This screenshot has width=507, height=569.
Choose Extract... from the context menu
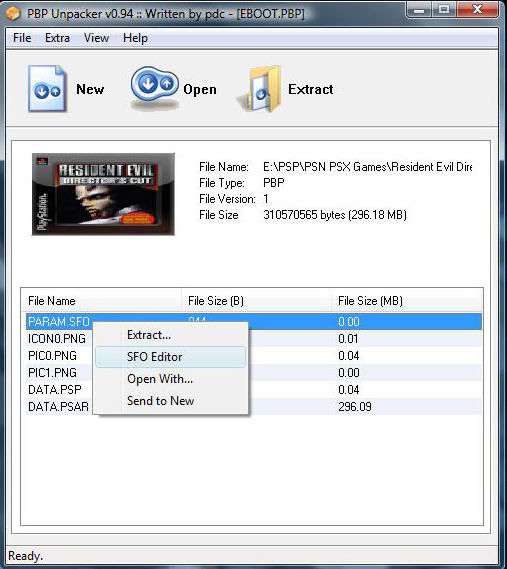[171, 335]
